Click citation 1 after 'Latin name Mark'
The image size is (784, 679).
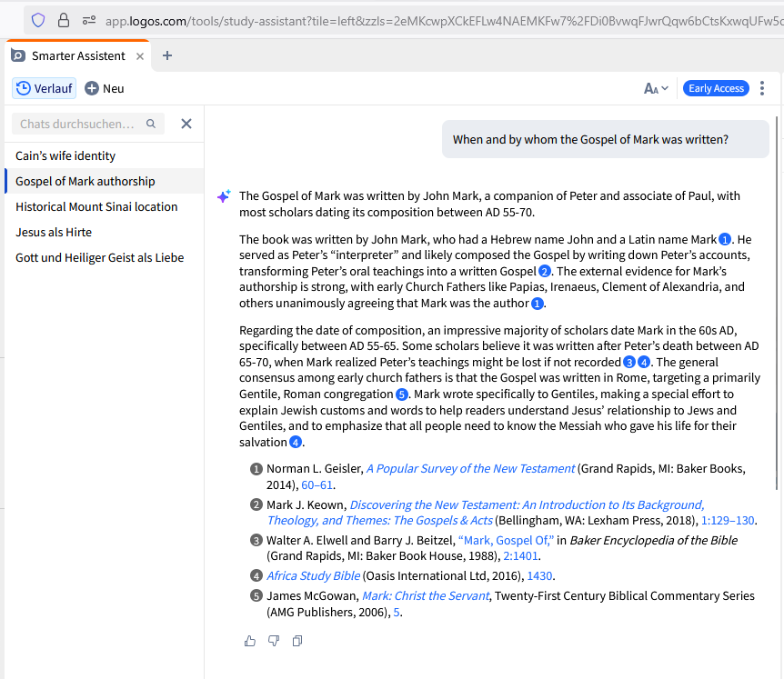(x=725, y=240)
